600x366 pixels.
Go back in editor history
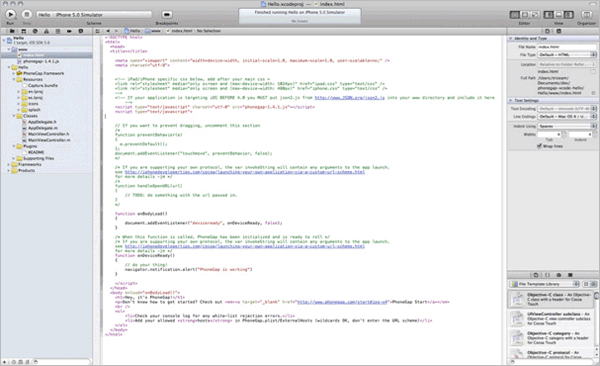[108, 31]
